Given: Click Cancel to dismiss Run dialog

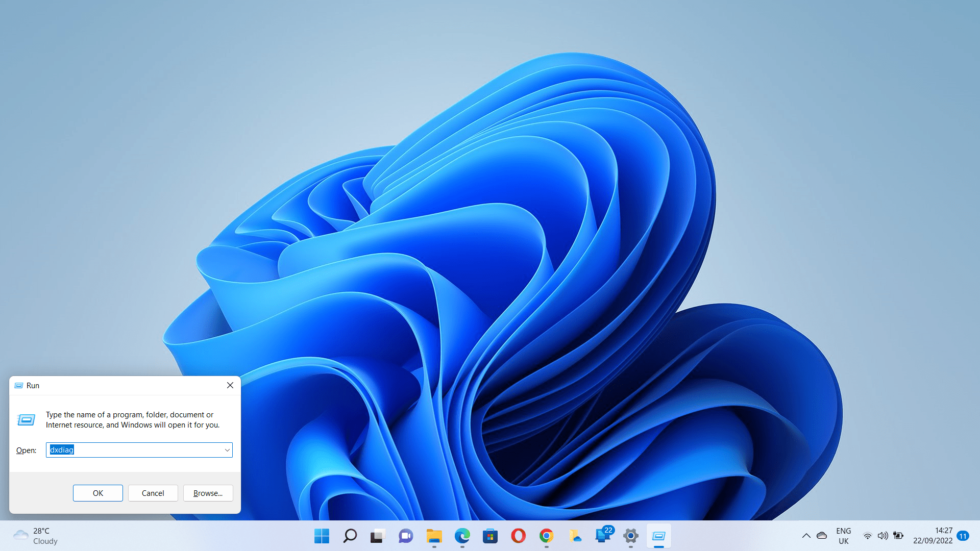Looking at the screenshot, I should tap(153, 492).
